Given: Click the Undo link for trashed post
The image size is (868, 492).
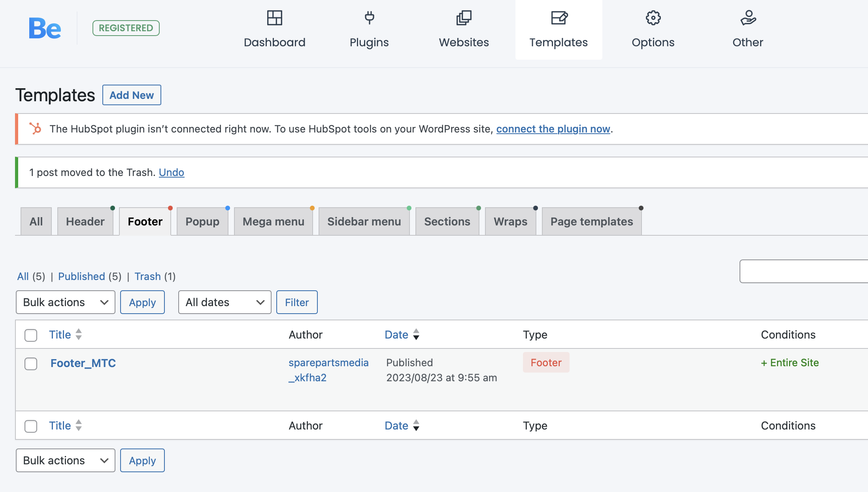Looking at the screenshot, I should pos(171,172).
